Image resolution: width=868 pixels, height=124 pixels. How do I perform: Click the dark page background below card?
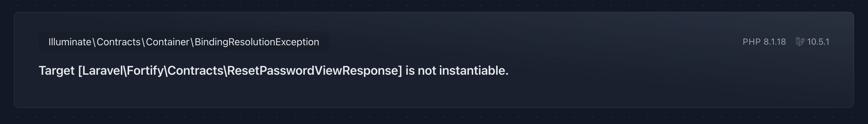(434, 117)
